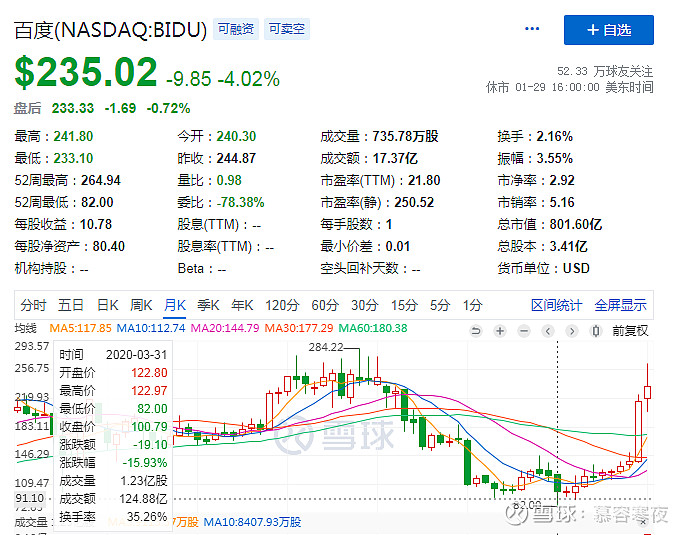Click the MA5:117.85 moving average label
Screen dimensions: 688x535
pyautogui.click(x=80, y=328)
